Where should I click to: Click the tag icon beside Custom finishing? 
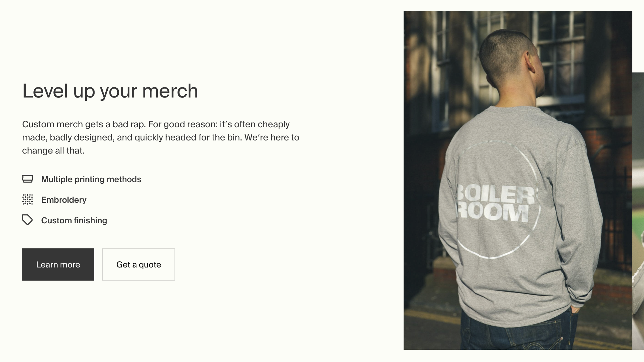point(27,220)
